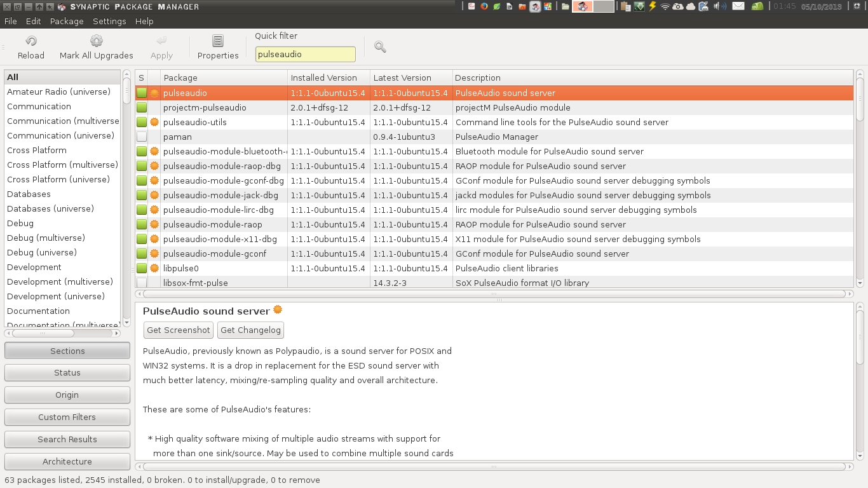Toggle the status box for pulseaudio-module-bluetooth

coord(142,151)
